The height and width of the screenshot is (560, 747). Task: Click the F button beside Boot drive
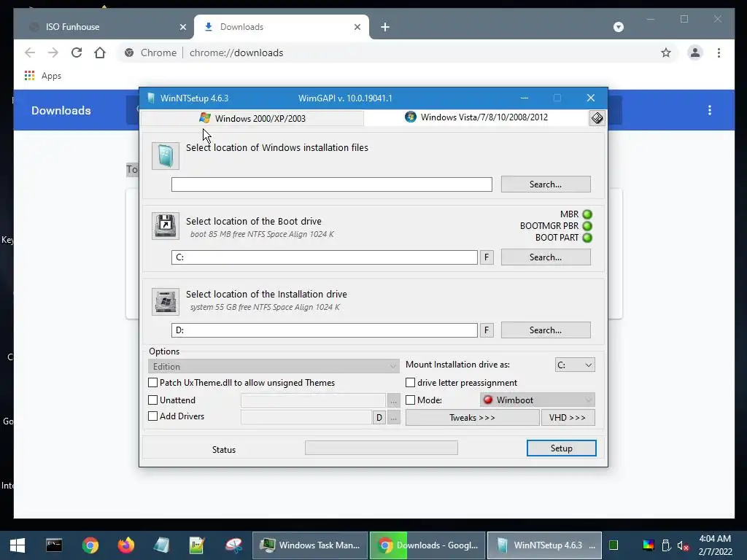click(x=487, y=257)
